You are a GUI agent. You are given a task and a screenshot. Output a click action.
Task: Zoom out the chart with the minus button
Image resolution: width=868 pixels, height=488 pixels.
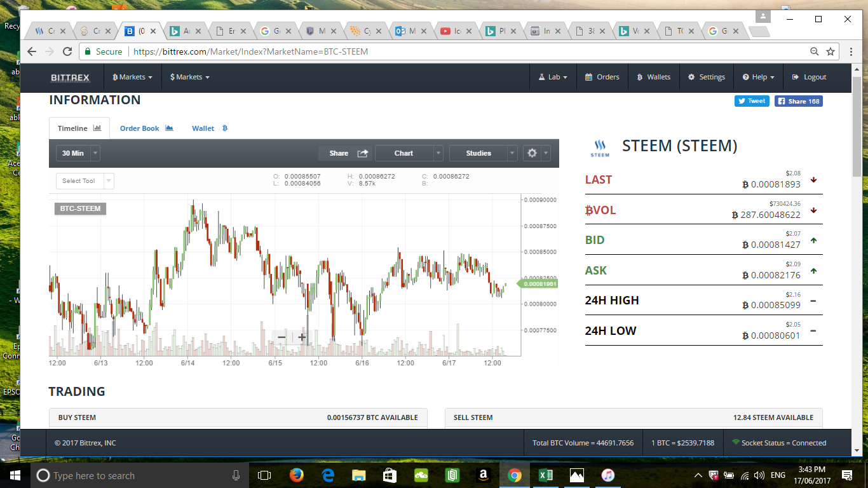click(281, 337)
